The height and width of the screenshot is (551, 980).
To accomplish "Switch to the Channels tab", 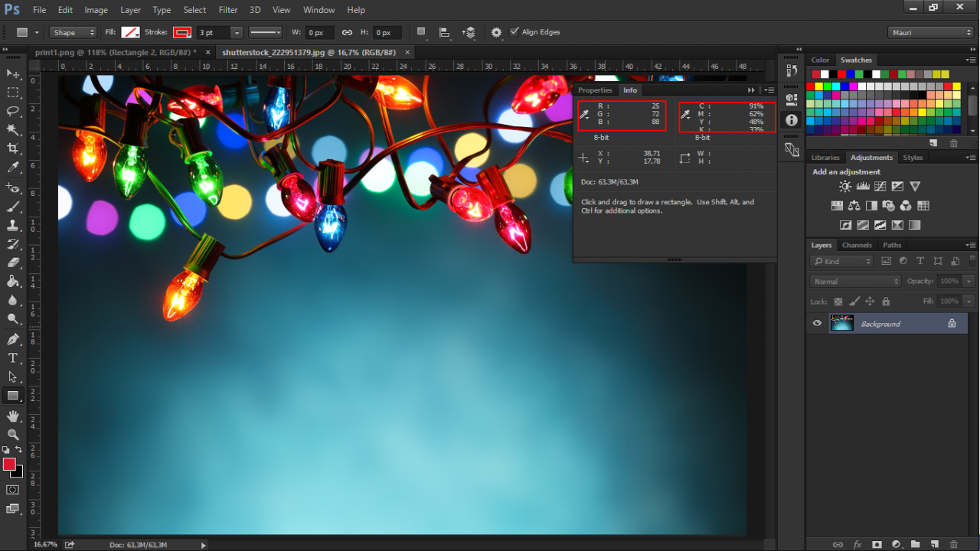I will point(857,245).
